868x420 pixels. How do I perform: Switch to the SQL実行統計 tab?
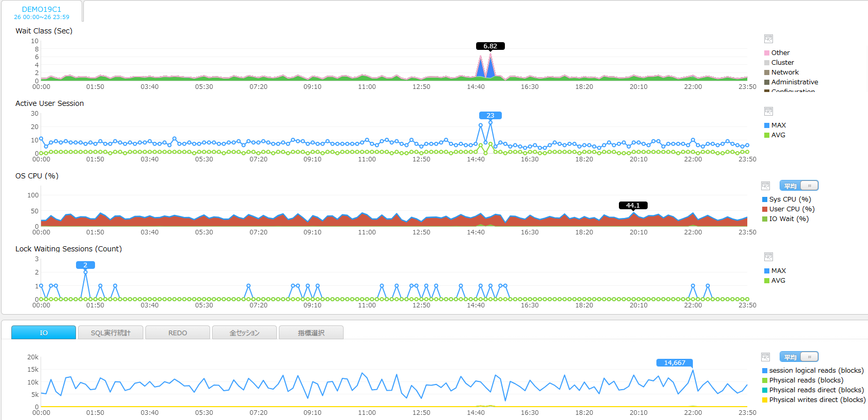click(110, 333)
